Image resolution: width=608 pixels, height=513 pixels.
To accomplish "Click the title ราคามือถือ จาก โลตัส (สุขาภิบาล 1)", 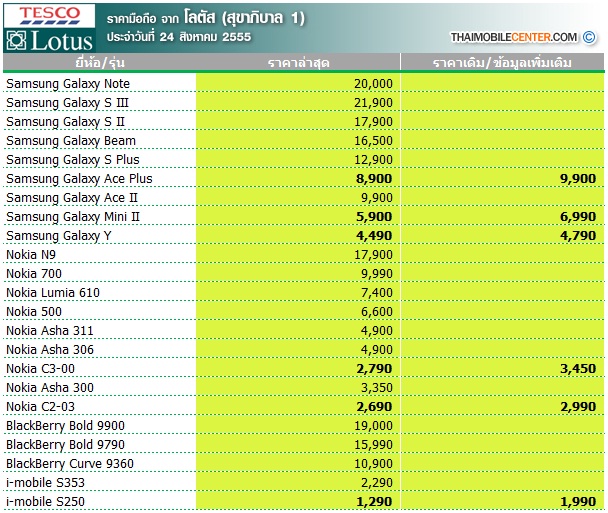I will tap(206, 18).
